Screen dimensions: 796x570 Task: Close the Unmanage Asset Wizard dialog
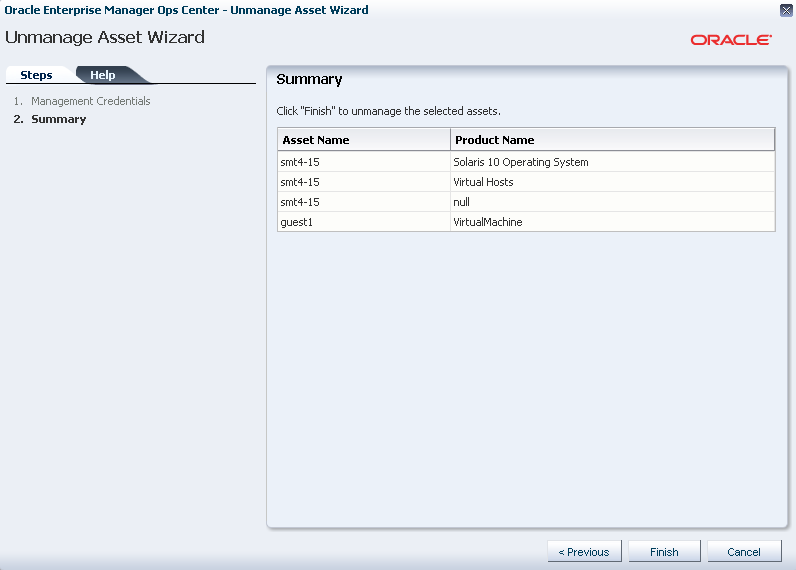click(786, 10)
